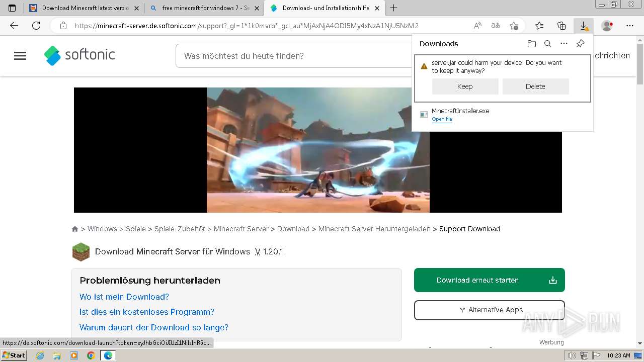Open the tab actions menu icon
This screenshot has width=644, height=362.
coord(12,8)
